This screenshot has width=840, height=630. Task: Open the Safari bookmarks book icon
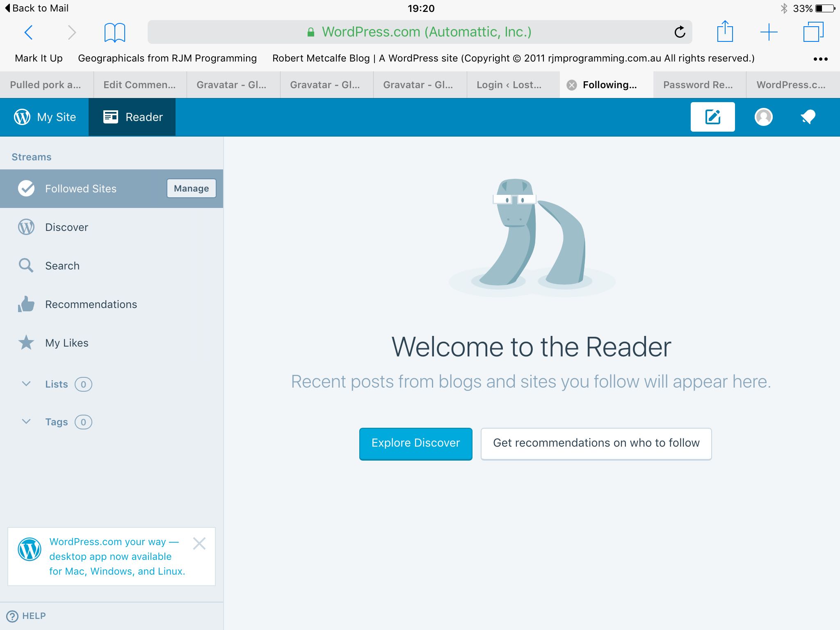(x=115, y=32)
